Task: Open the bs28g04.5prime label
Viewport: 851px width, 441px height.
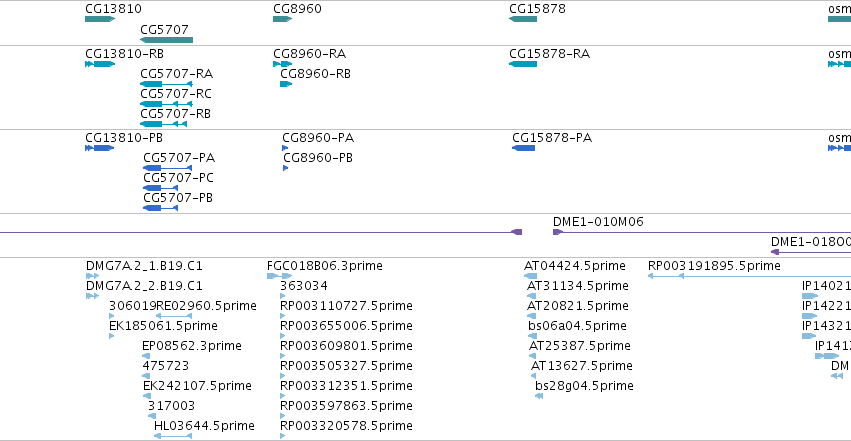Action: 584,386
